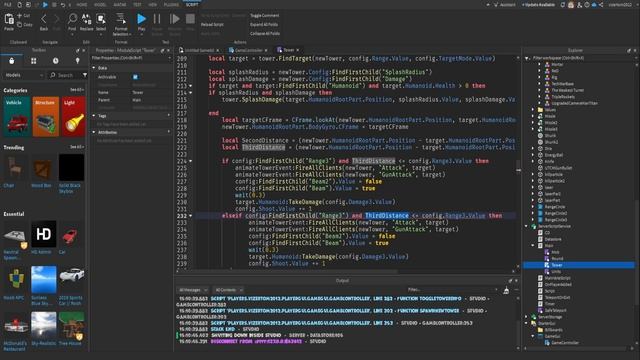Click See All next to Trending
640x360 pixels.
click(x=77, y=147)
